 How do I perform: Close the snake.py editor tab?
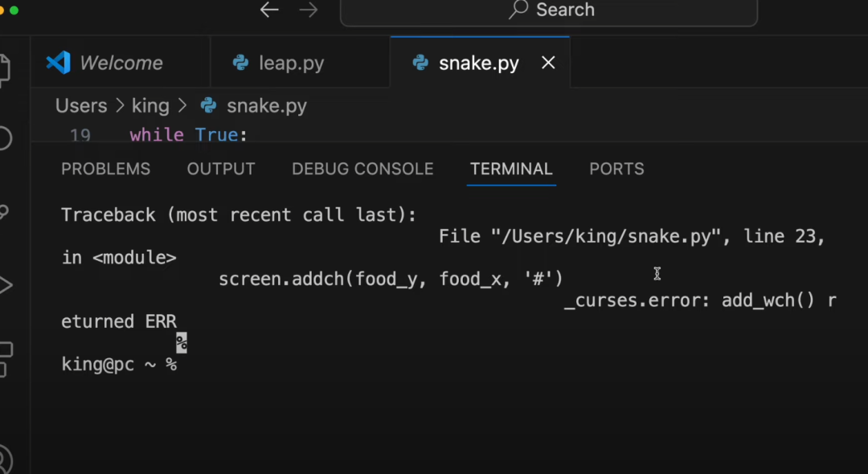tap(548, 63)
